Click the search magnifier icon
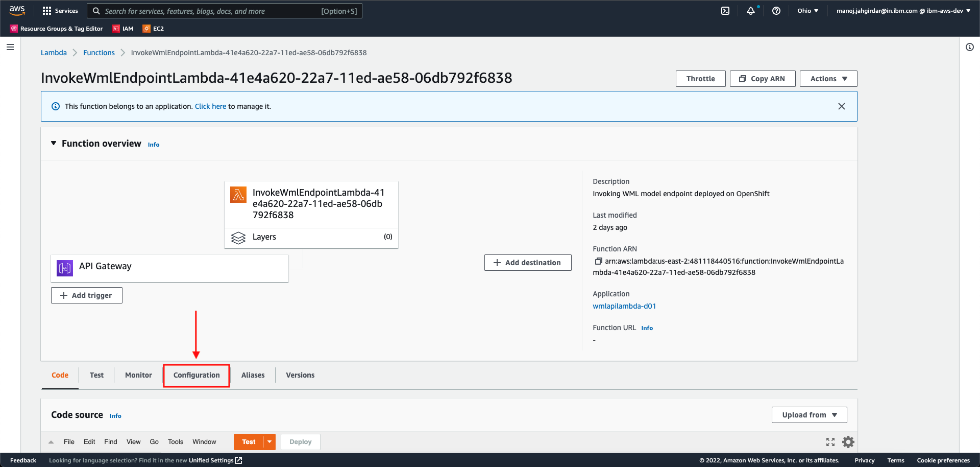 pos(96,11)
